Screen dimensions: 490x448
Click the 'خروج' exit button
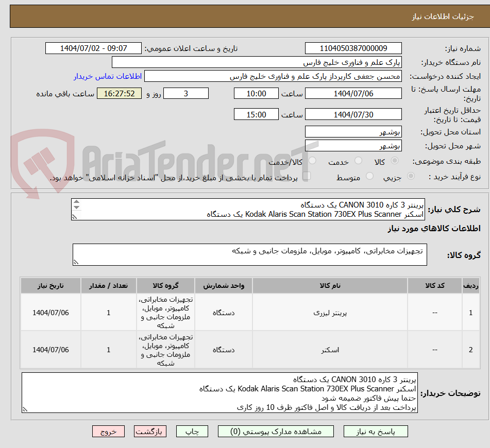108,432
